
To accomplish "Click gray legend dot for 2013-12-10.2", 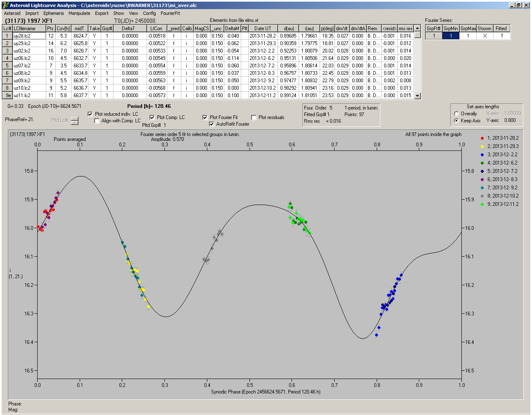I will pyautogui.click(x=483, y=196).
